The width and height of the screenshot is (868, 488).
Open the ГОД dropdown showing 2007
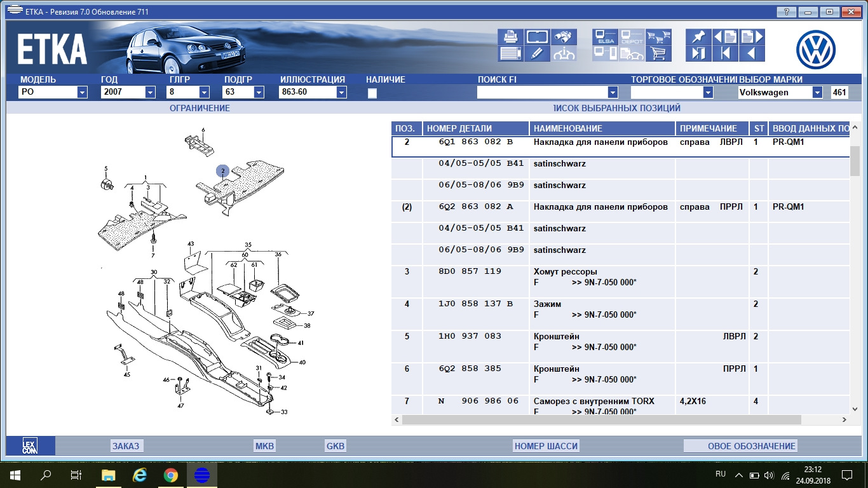pos(150,93)
